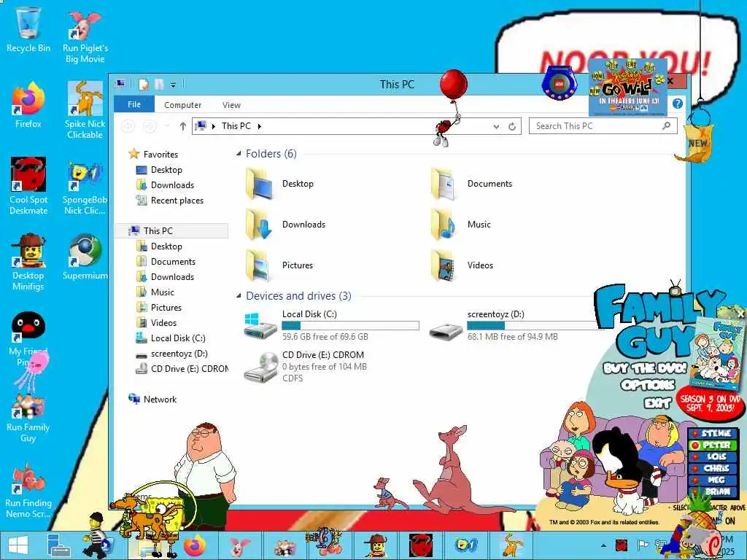Open the View ribbon tab
The height and width of the screenshot is (560, 747).
[231, 105]
